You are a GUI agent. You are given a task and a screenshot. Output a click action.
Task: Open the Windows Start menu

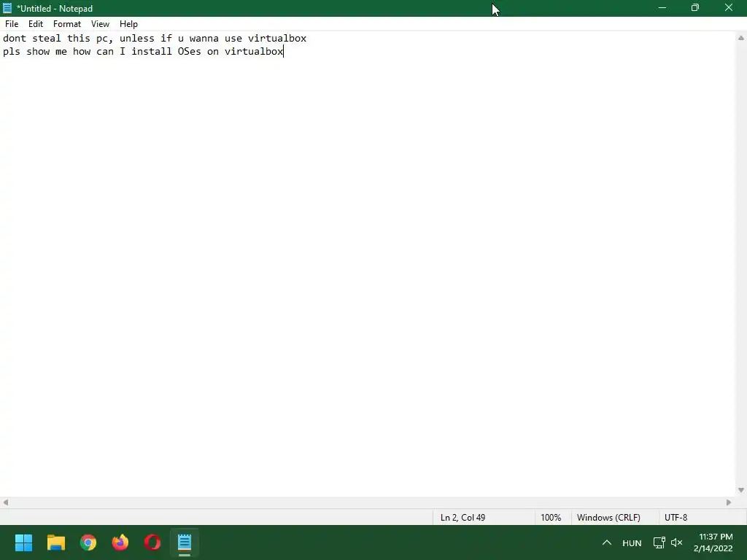click(x=23, y=542)
